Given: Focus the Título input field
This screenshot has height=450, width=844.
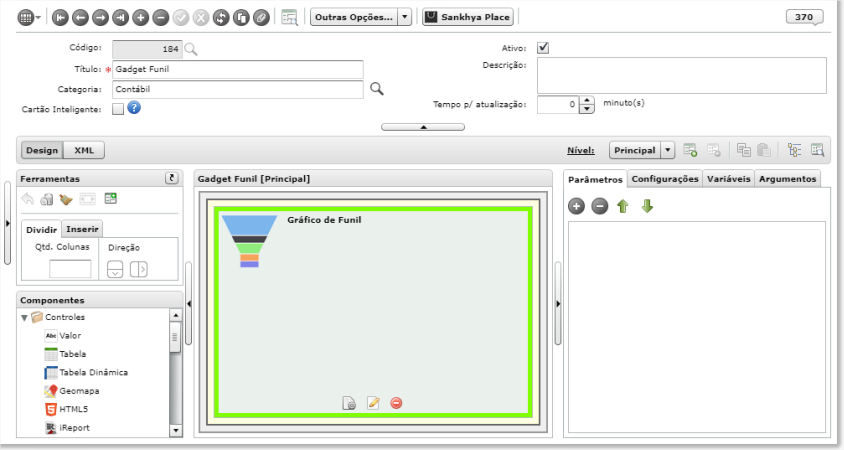Looking at the screenshot, I should [x=238, y=69].
